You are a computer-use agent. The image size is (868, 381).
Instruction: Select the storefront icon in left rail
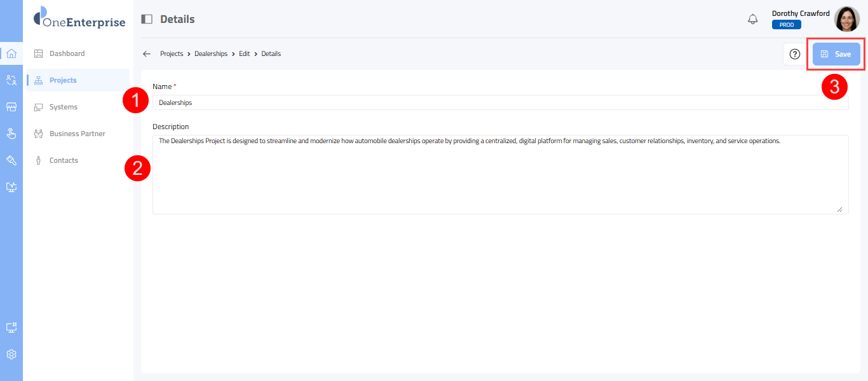(11, 107)
